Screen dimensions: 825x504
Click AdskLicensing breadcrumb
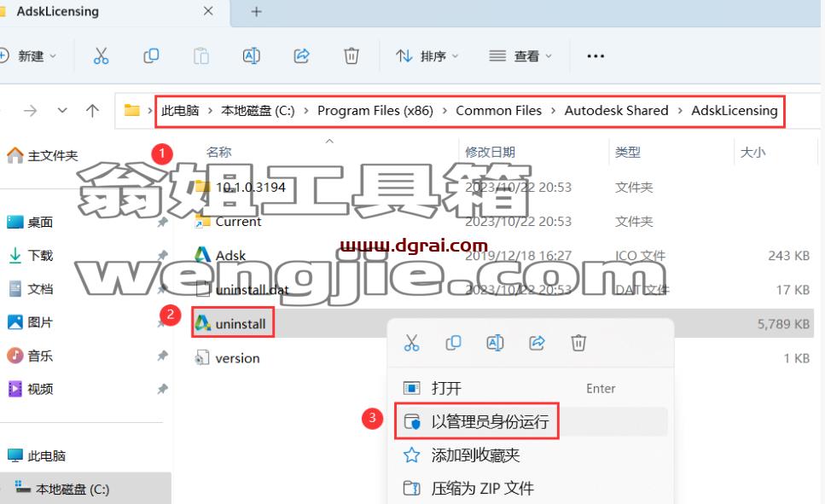click(734, 111)
